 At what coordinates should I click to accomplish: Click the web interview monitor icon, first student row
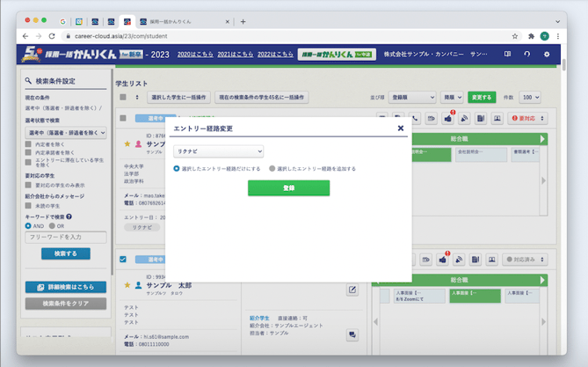coord(497,118)
